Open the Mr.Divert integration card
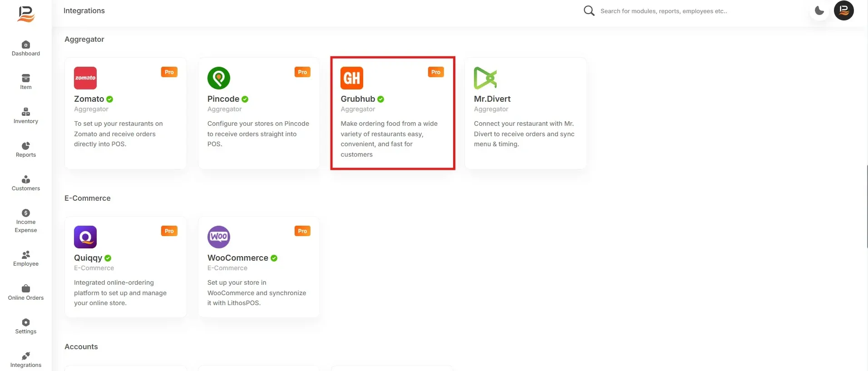Screen dimensions: 868x371 pyautogui.click(x=526, y=113)
